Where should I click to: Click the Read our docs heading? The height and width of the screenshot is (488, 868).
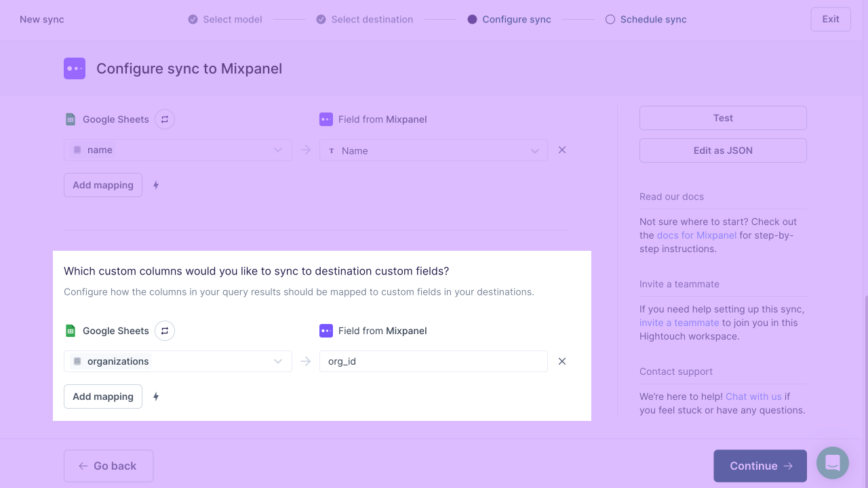[671, 197]
